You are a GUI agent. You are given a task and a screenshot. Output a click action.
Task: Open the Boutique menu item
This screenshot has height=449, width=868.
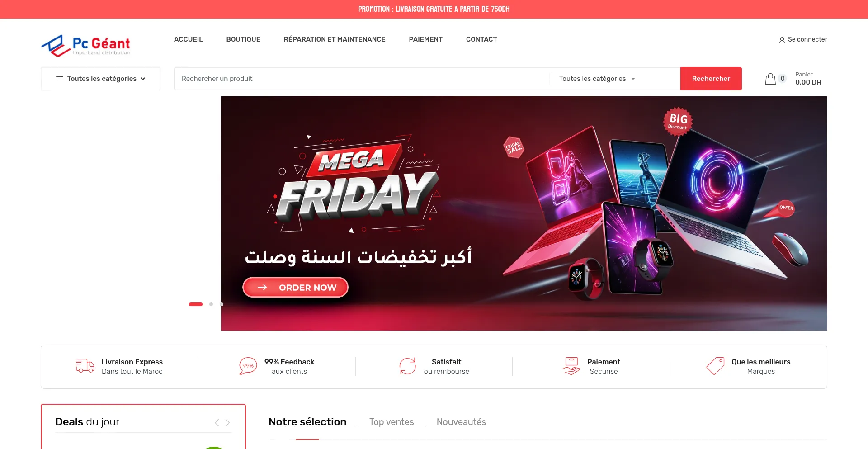pos(243,39)
